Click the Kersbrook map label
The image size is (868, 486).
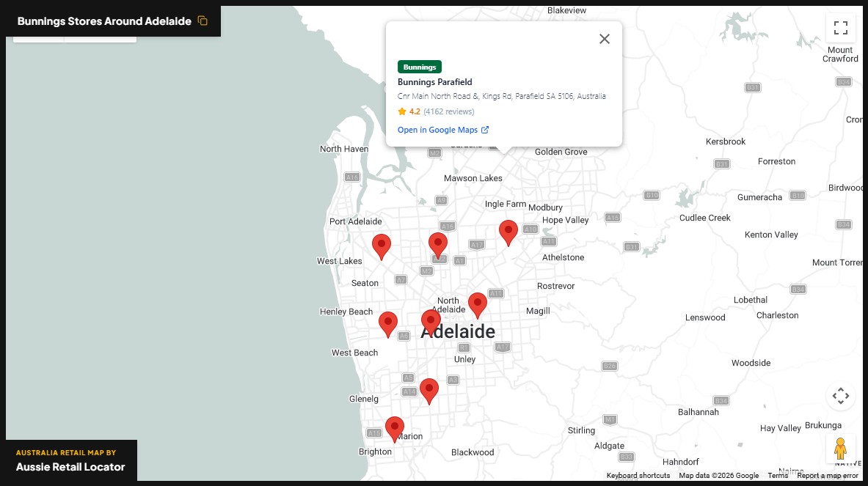725,141
